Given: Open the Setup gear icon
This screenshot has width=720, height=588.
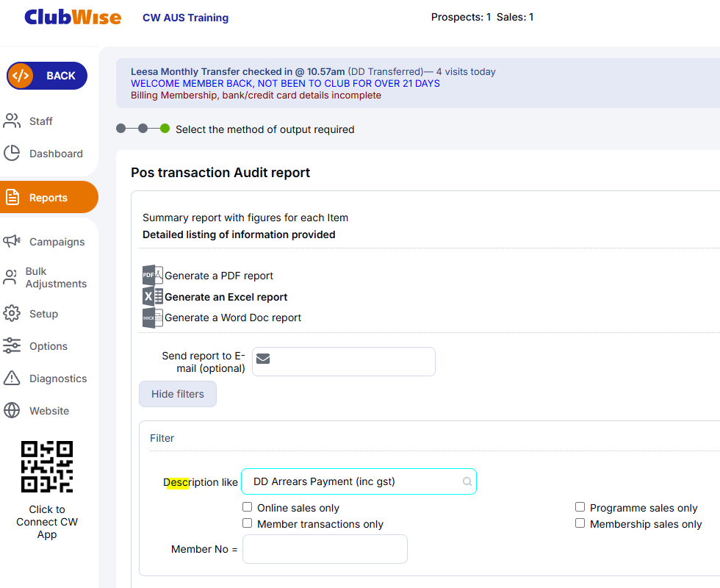Looking at the screenshot, I should click(12, 313).
